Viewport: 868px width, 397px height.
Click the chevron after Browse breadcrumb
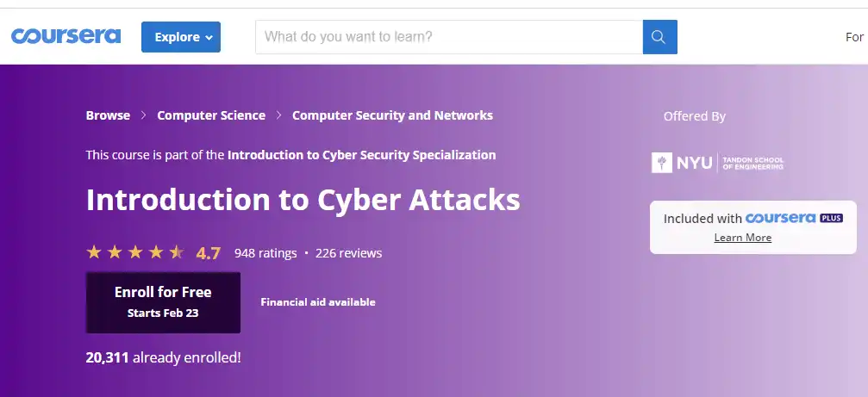pos(143,115)
